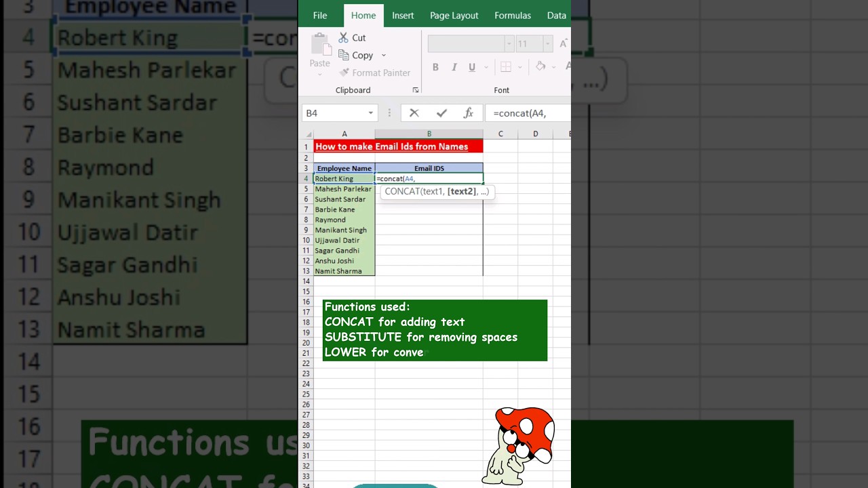Click cell B4 with the =concat(A4, formula
The height and width of the screenshot is (488, 868).
(429, 179)
